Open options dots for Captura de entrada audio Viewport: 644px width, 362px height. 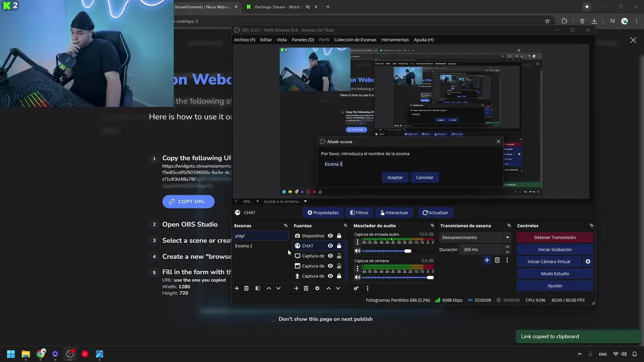tap(358, 242)
